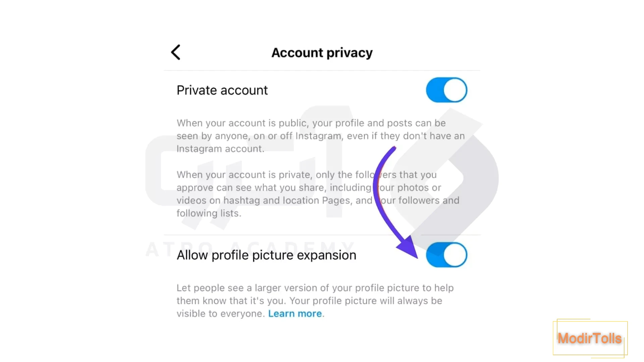The width and height of the screenshot is (644, 362).
Task: Turn off Allow profile picture expansion
Action: coord(446,254)
